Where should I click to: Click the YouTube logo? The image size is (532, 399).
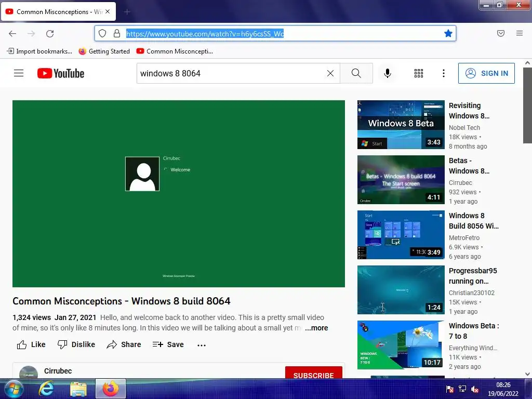(x=61, y=73)
